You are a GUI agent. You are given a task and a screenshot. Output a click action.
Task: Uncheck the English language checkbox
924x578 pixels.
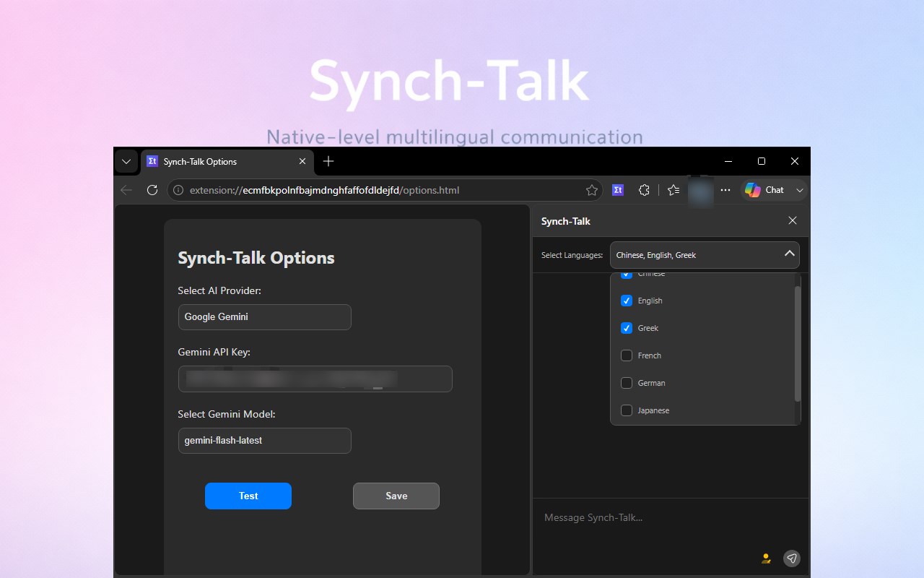[x=627, y=301]
